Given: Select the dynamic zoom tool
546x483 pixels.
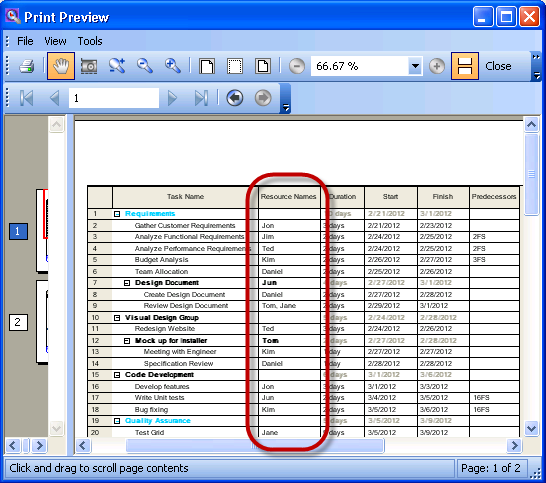Looking at the screenshot, I should click(x=117, y=66).
